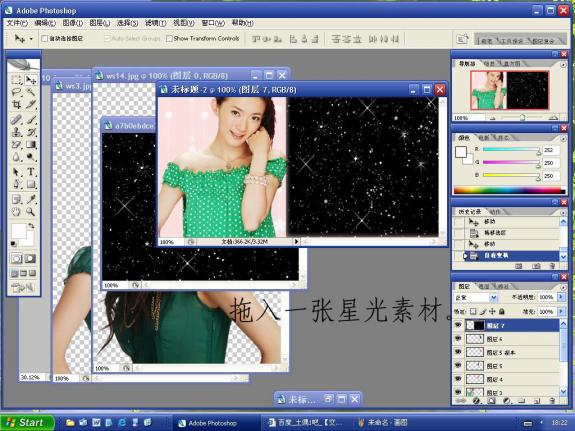
Task: Select the Lasso tool
Action: [17, 92]
